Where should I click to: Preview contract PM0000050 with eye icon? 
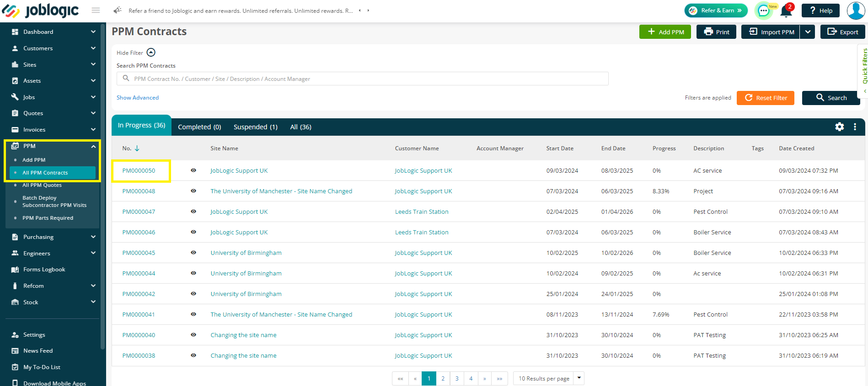point(193,170)
